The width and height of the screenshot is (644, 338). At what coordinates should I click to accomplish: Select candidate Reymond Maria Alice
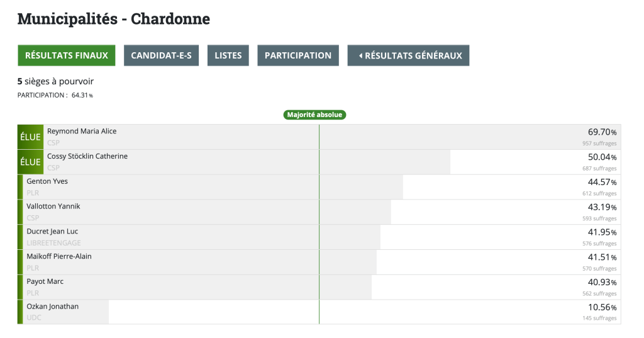[x=82, y=132]
